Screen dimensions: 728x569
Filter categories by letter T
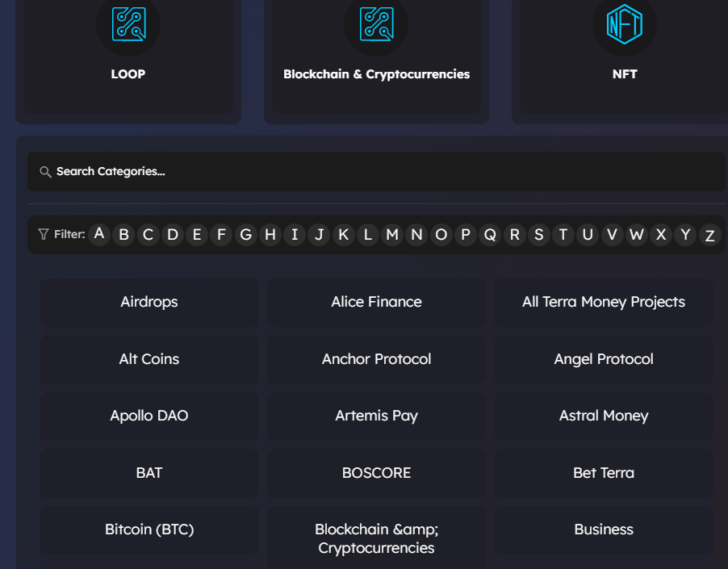tap(563, 234)
